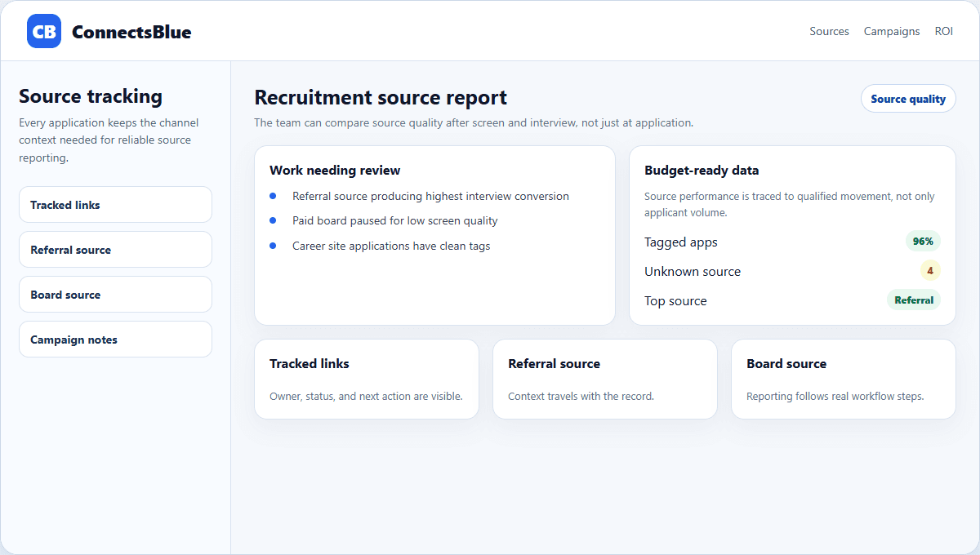This screenshot has height=555, width=980.
Task: Click the 96% tagged apps badge
Action: click(x=923, y=242)
